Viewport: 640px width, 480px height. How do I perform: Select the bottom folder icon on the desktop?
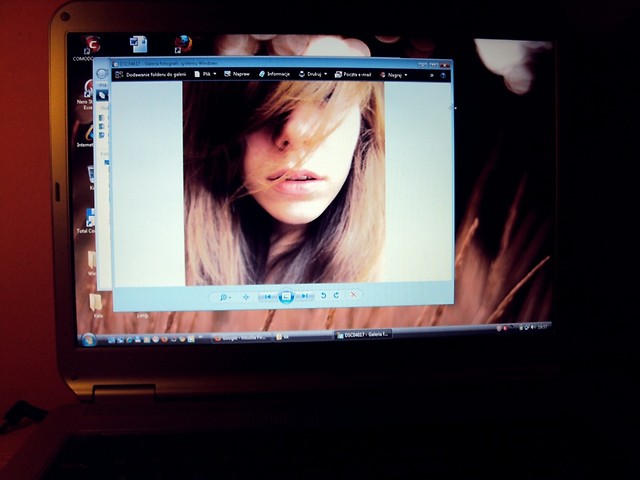96,305
